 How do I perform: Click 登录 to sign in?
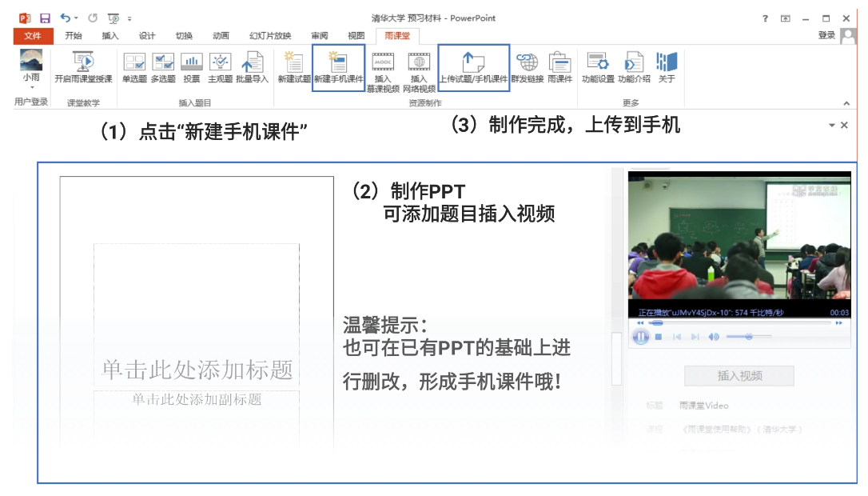click(x=826, y=35)
